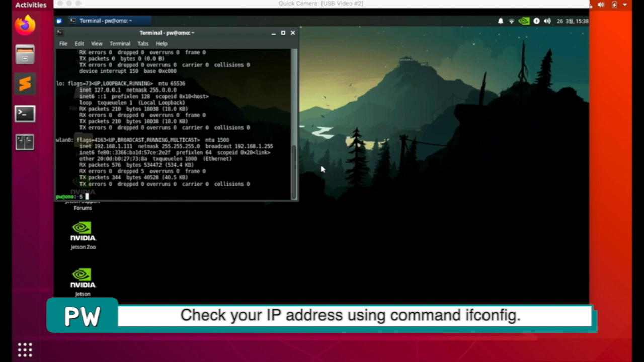Open the Wi-Fi network indicator
The width and height of the screenshot is (644, 362).
(x=512, y=21)
